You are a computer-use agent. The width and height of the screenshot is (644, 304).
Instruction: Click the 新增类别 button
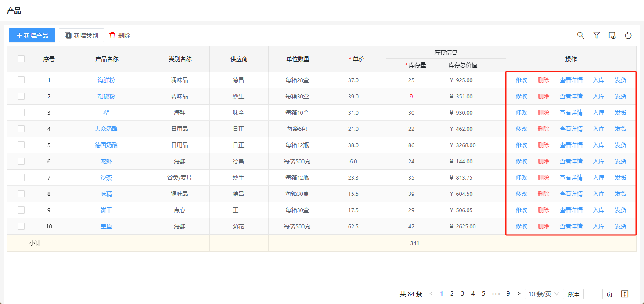[81, 35]
